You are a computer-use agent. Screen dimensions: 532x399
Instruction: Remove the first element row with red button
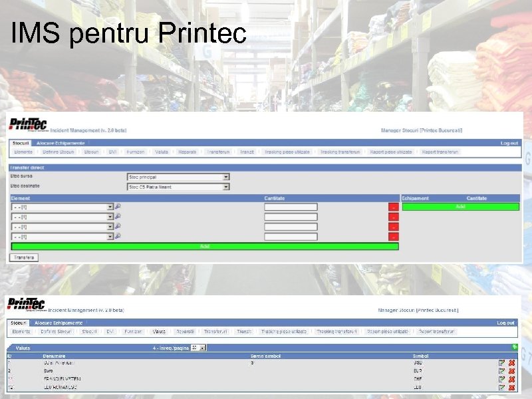click(x=393, y=207)
